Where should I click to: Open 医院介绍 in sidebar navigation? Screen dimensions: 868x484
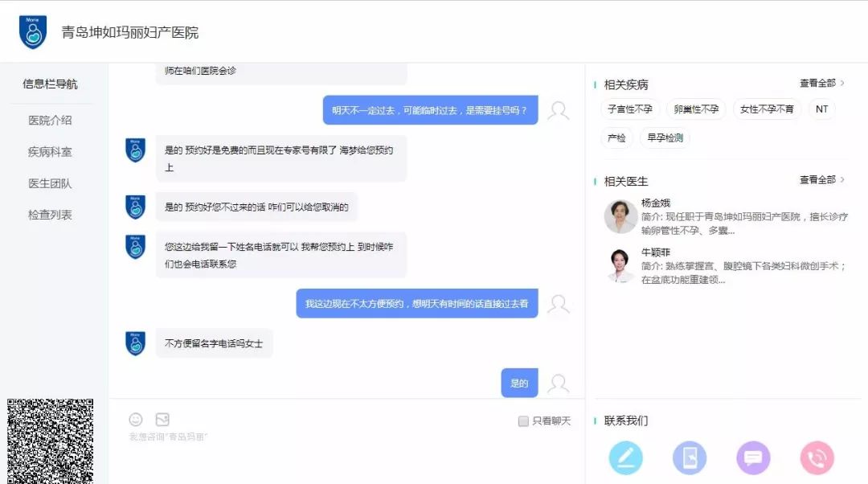pyautogui.click(x=50, y=121)
